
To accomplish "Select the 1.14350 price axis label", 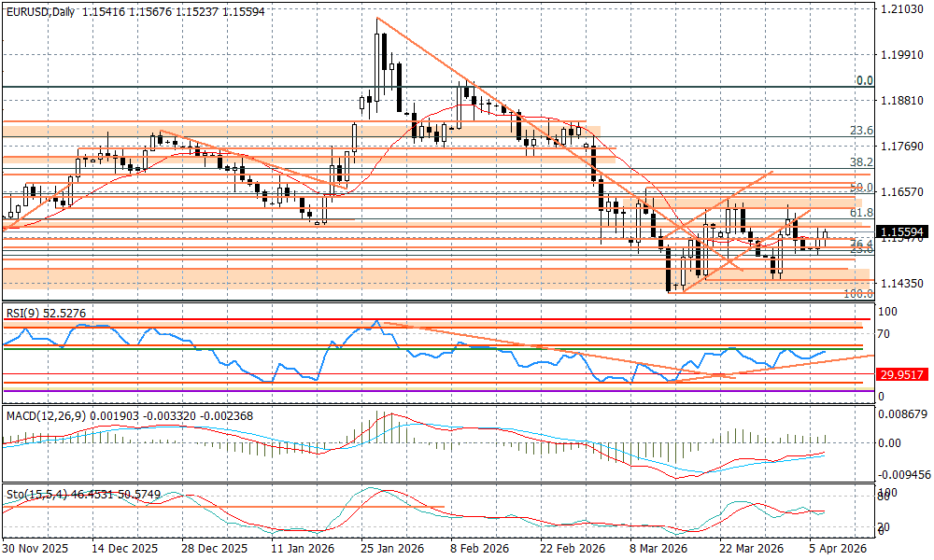I will click(x=901, y=284).
